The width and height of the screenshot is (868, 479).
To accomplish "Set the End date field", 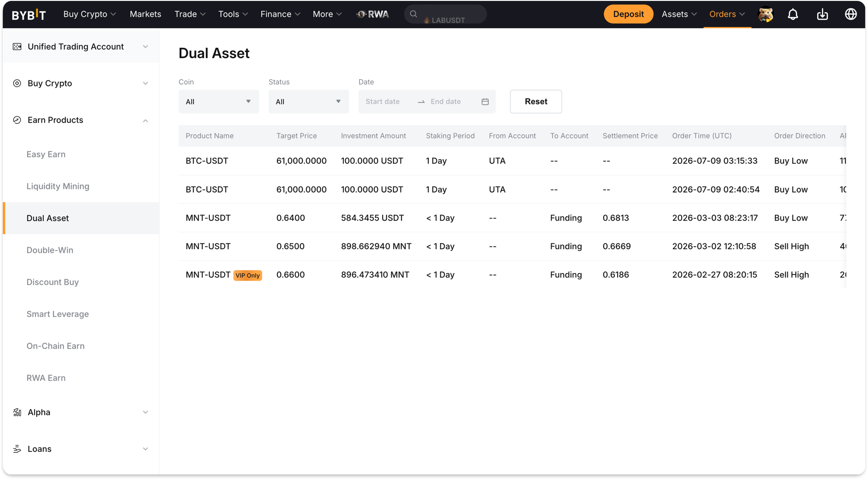I will [445, 102].
